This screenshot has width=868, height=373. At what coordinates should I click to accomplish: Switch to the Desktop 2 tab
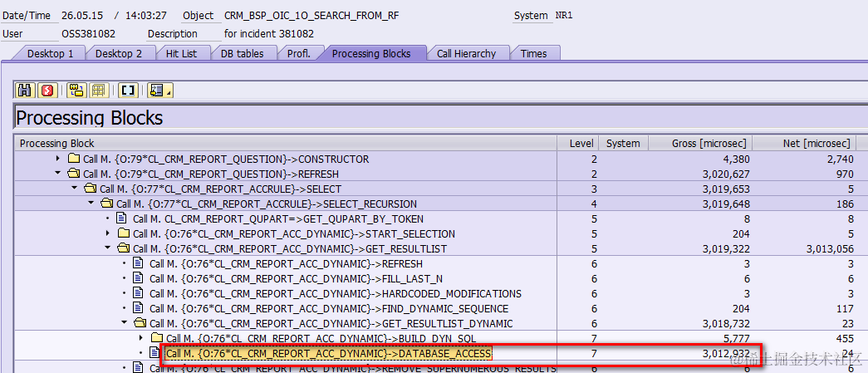pos(119,54)
